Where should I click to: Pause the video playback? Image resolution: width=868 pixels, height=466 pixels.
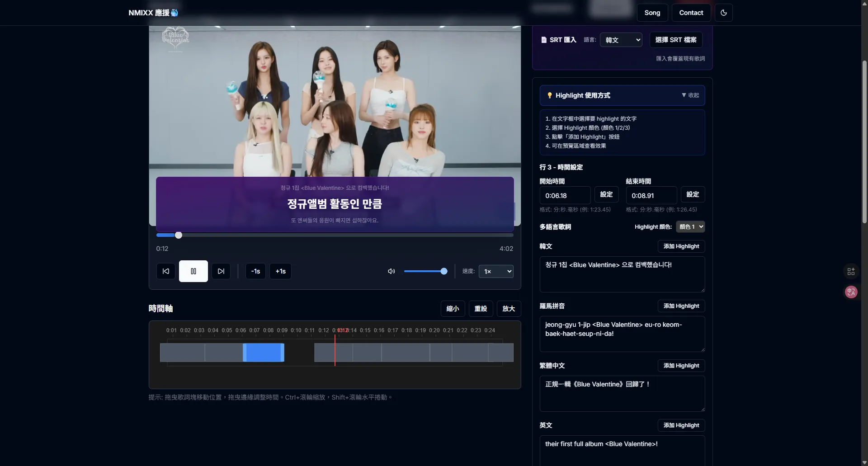(193, 271)
